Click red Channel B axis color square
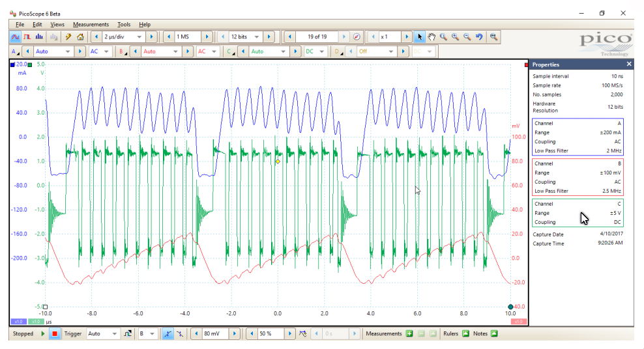644x349 pixels. tap(527, 65)
